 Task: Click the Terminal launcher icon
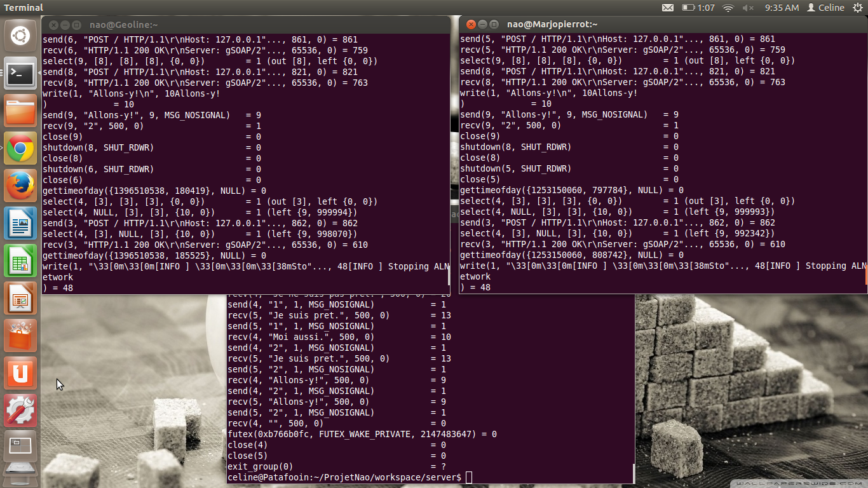(x=20, y=74)
